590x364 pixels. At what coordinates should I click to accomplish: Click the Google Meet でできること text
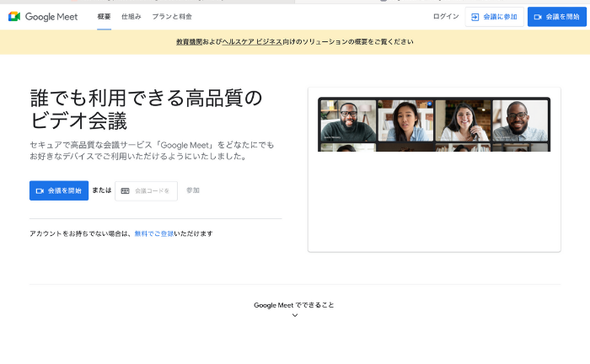click(294, 305)
